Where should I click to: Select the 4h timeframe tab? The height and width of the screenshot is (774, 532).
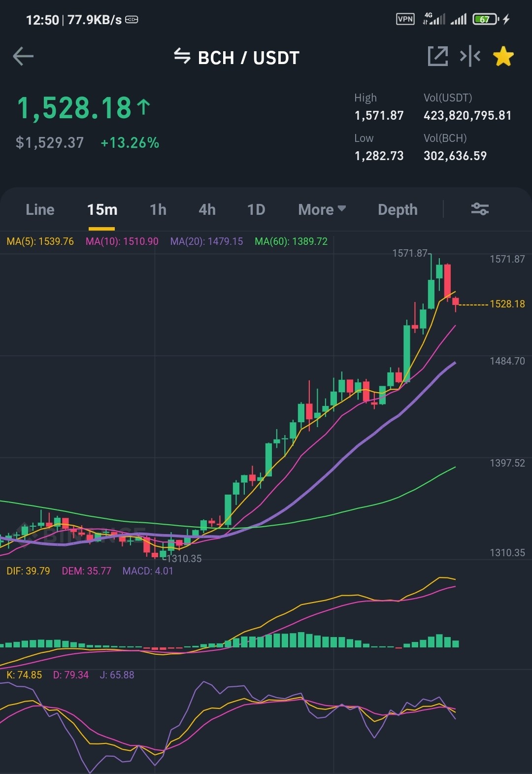click(x=207, y=209)
